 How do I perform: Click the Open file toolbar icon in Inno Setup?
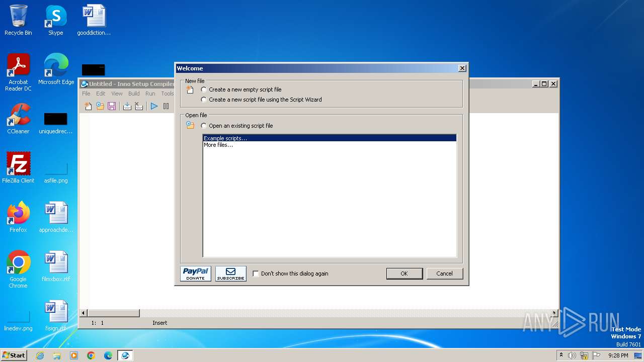click(x=100, y=106)
